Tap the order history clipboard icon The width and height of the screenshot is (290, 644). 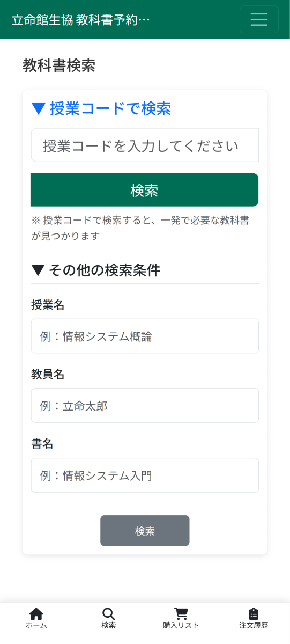point(254,614)
